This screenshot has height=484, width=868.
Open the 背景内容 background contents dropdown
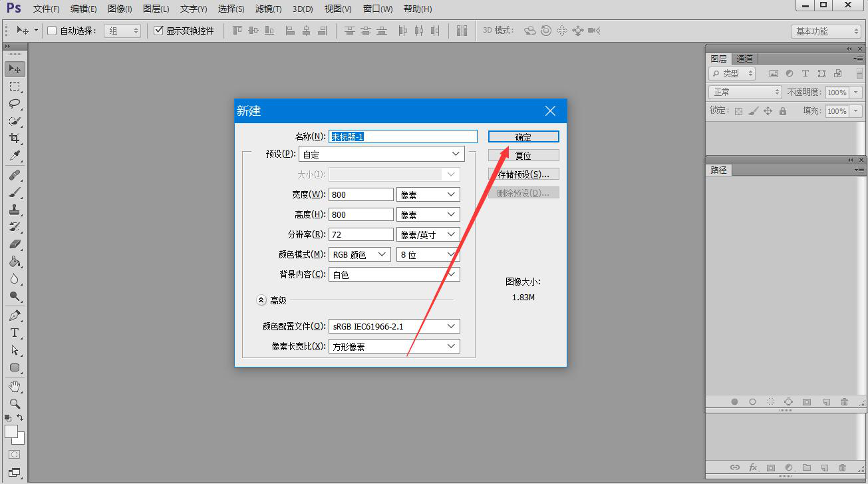pos(394,274)
